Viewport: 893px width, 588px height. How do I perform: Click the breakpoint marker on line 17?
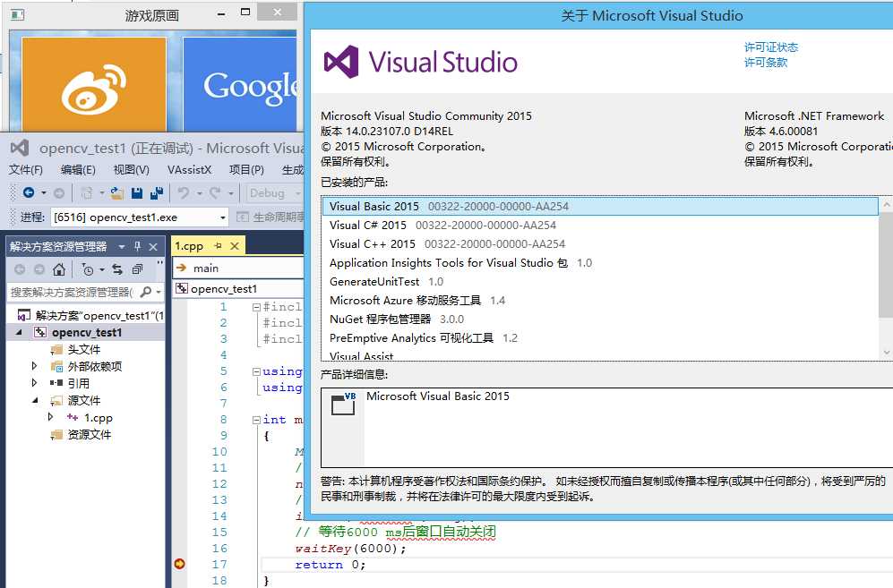click(179, 564)
